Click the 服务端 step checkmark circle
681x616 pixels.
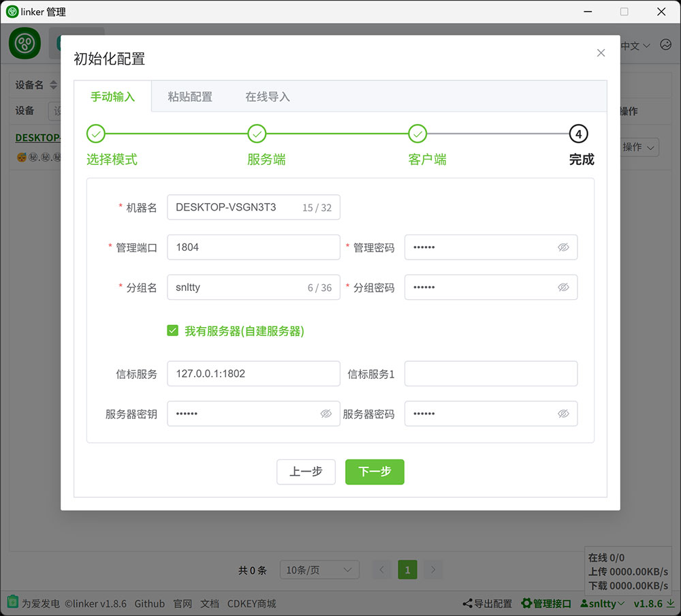pos(257,134)
